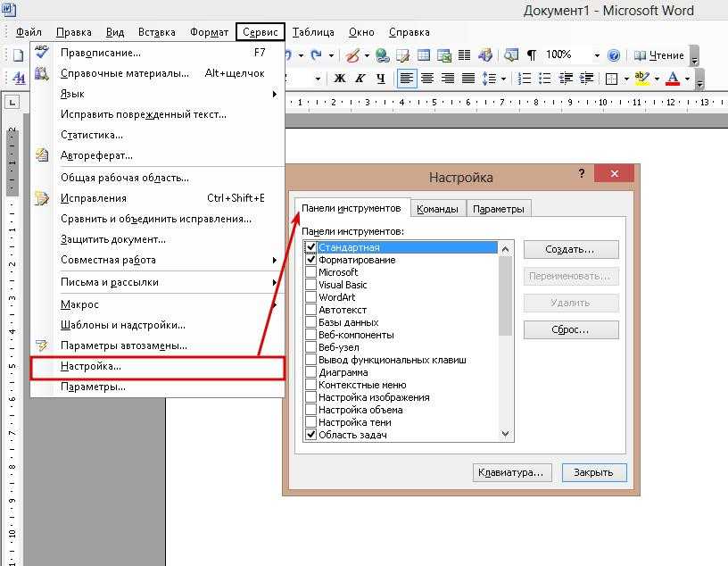Switch to the Команды tab

pyautogui.click(x=437, y=209)
